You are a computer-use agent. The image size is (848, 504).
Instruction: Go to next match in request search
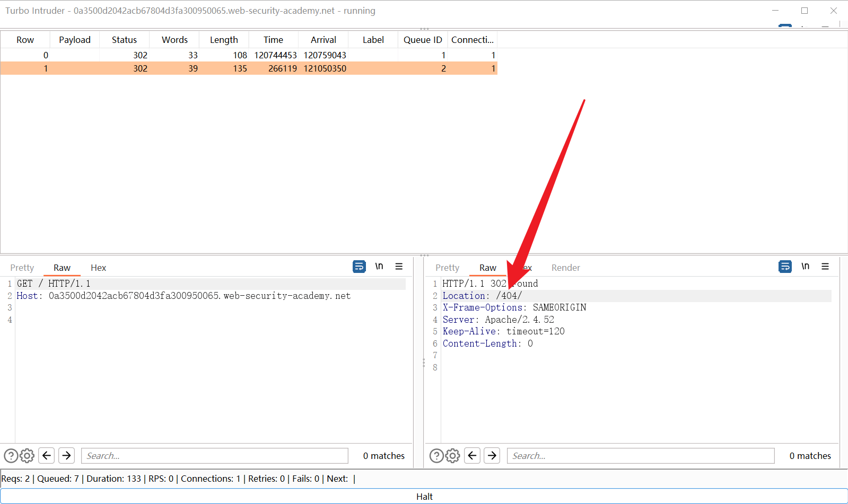pos(66,456)
